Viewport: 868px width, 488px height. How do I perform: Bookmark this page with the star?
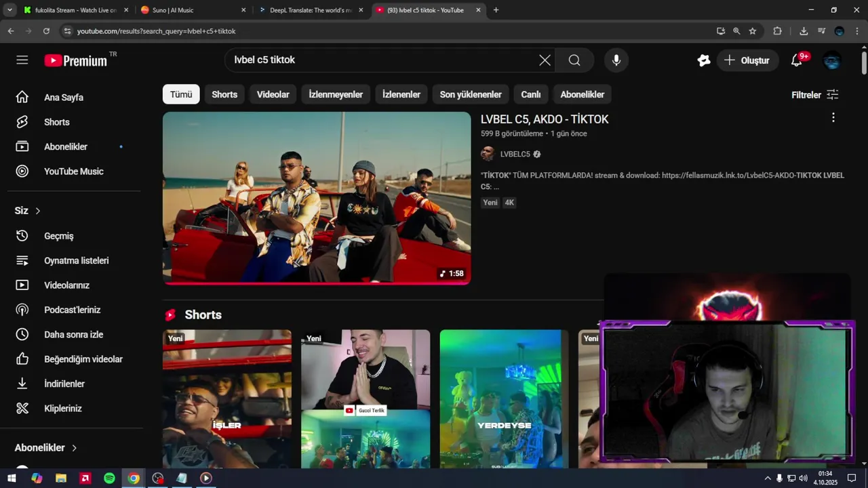[753, 31]
